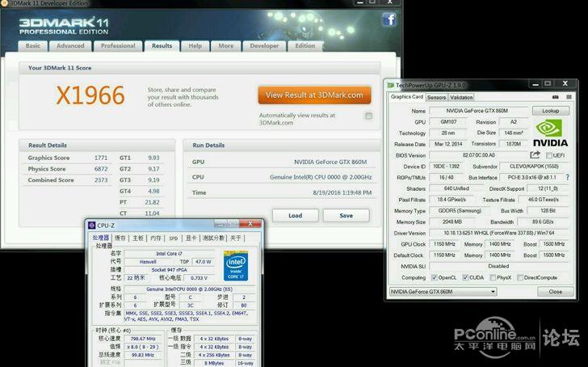Click the Driver Version field in GPU-Z

499,233
